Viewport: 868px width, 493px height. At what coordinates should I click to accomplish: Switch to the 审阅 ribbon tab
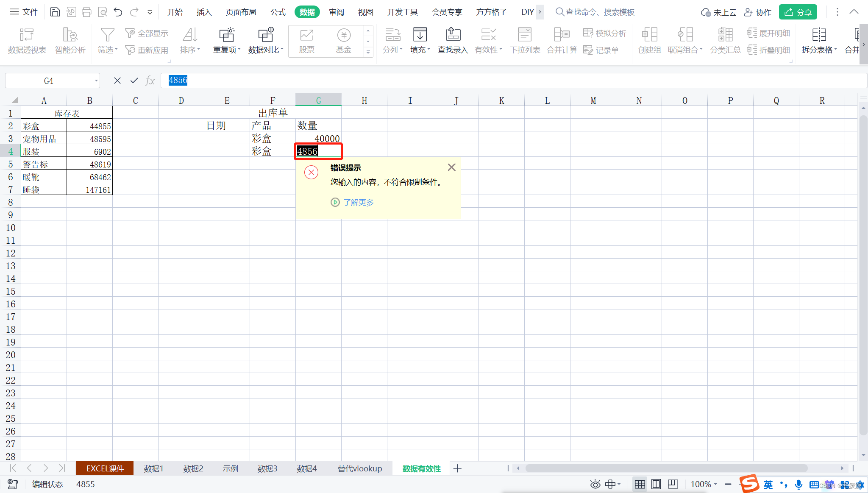click(x=337, y=12)
